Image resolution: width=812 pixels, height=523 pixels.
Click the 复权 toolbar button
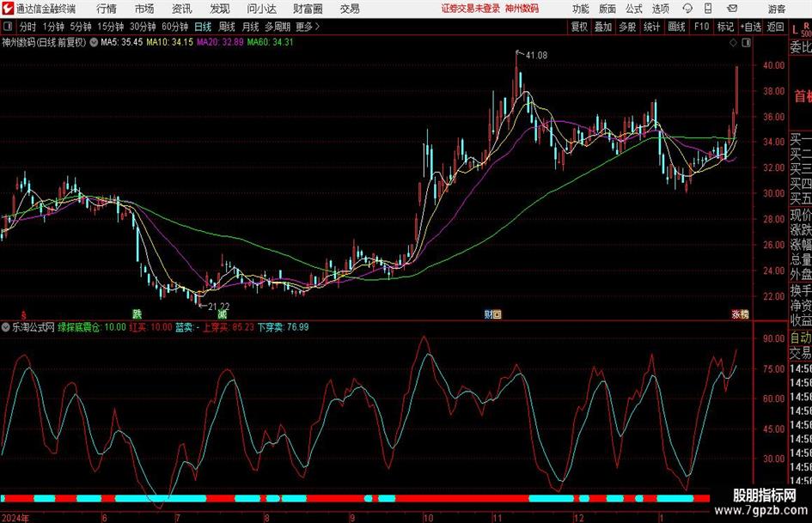click(x=579, y=27)
